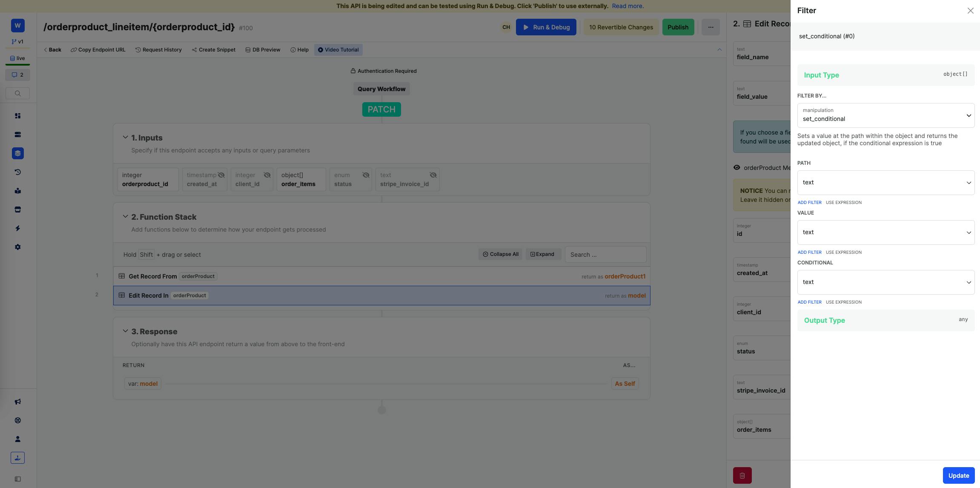This screenshot has height=488, width=980.
Task: Open the database icon in sidebar
Action: (17, 135)
